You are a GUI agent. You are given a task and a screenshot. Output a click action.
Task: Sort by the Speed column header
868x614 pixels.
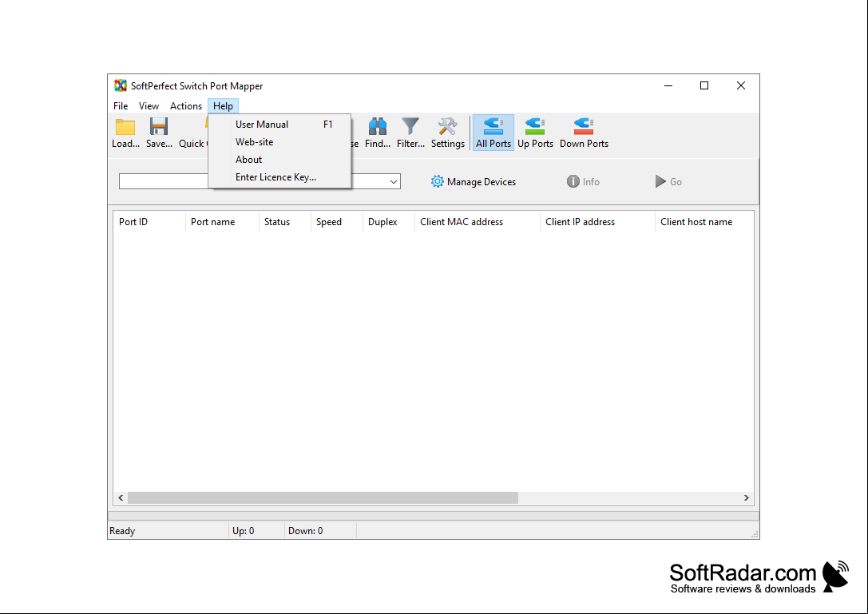(x=336, y=222)
